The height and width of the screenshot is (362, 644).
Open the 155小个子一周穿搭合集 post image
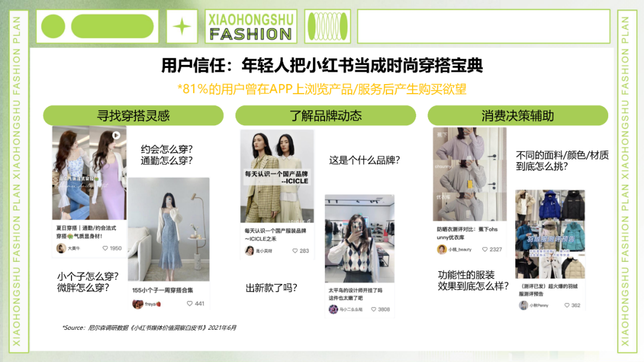tap(168, 229)
